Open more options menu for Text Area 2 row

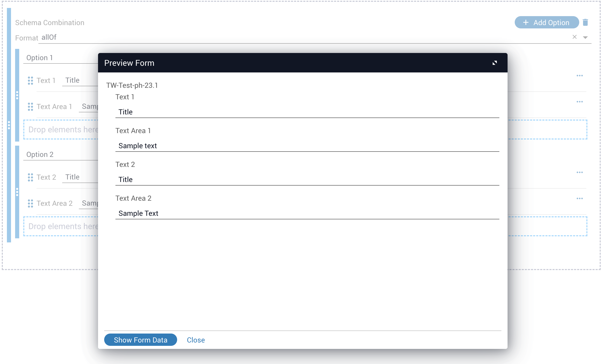pyautogui.click(x=579, y=199)
